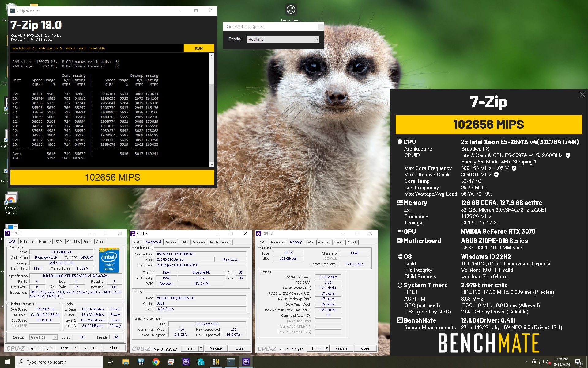The width and height of the screenshot is (588, 368).
Task: Click Validate button in left CPU-Z window
Action: [x=90, y=348]
